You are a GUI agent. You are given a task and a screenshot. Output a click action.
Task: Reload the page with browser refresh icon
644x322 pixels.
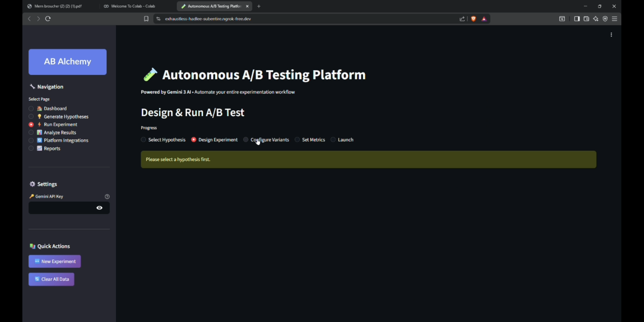click(x=48, y=19)
